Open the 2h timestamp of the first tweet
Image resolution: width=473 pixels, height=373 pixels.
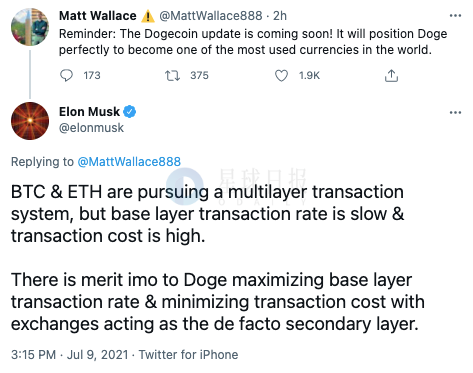click(x=280, y=16)
